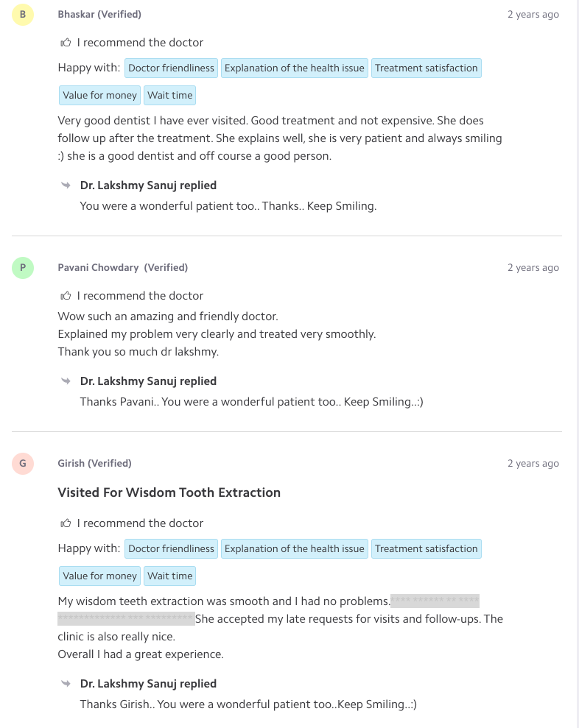The height and width of the screenshot is (728, 579).
Task: Click the green 'P' avatar for Pavani
Action: [23, 268]
